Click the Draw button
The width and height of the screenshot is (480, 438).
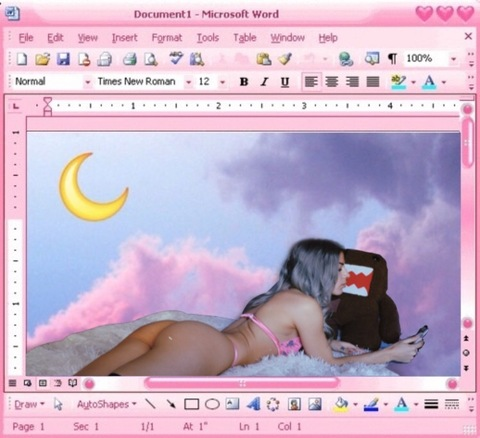29,404
